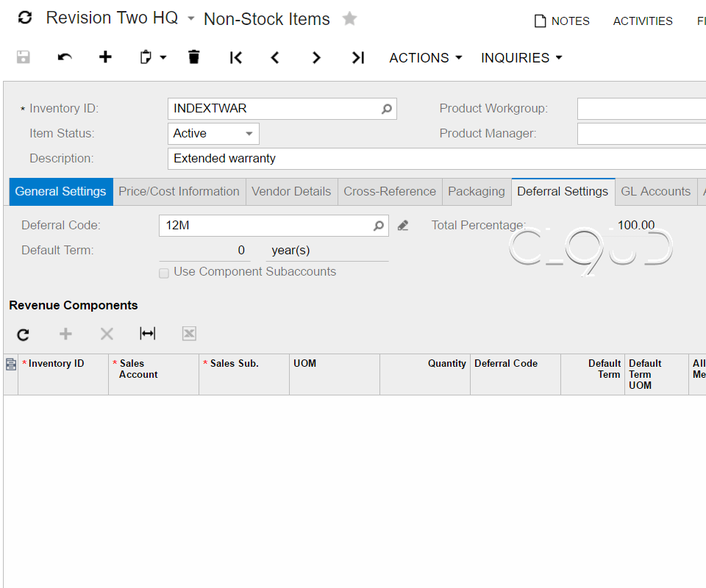Viewport: 706px width, 588px height.
Task: Expand the Inquiries menu
Action: [x=521, y=57]
